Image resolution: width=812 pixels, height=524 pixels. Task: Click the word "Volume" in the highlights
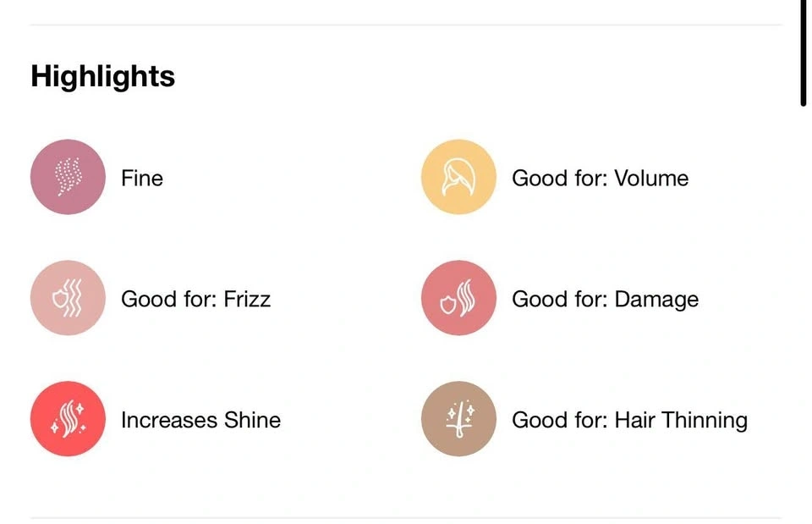(651, 179)
